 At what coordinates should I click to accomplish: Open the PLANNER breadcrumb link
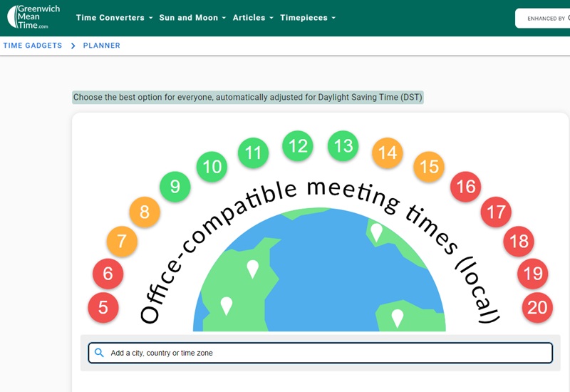click(x=101, y=46)
